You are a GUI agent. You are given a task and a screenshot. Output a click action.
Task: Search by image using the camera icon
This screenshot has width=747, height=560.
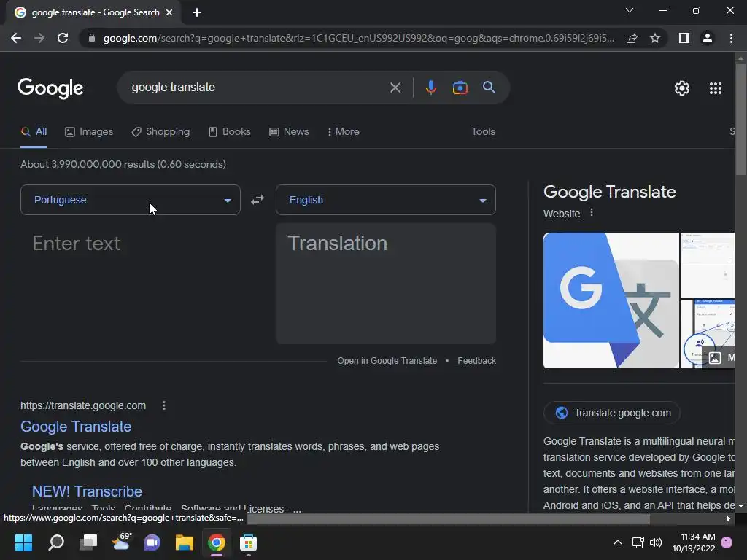point(460,87)
